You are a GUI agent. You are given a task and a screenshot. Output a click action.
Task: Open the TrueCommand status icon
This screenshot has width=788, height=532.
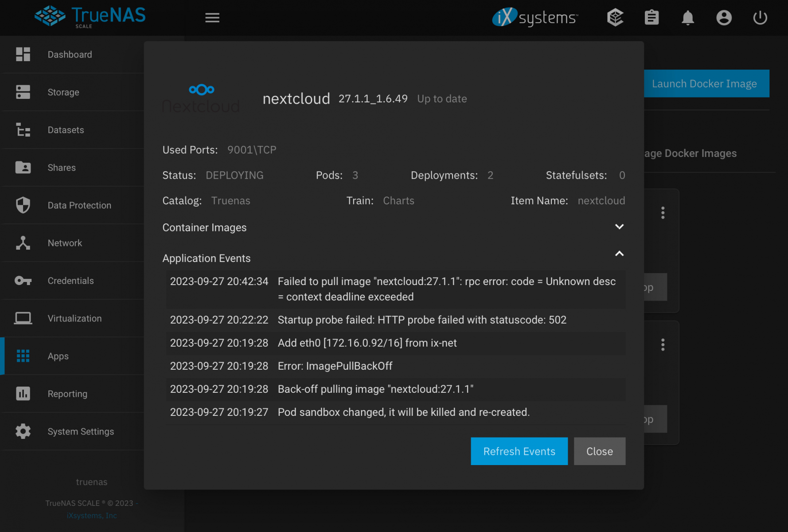coord(615,18)
